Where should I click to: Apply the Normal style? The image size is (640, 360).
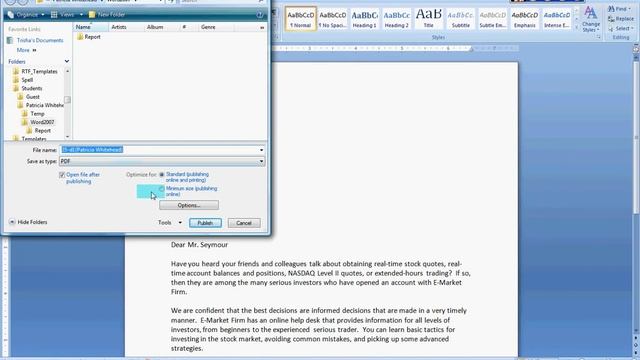point(301,19)
